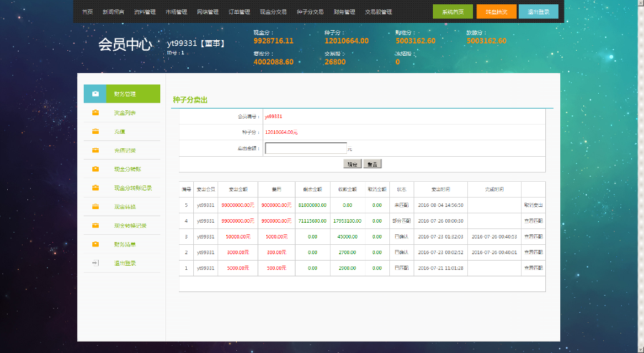The height and width of the screenshot is (353, 644).
Task: Click the orange button in top bar
Action: click(x=496, y=11)
